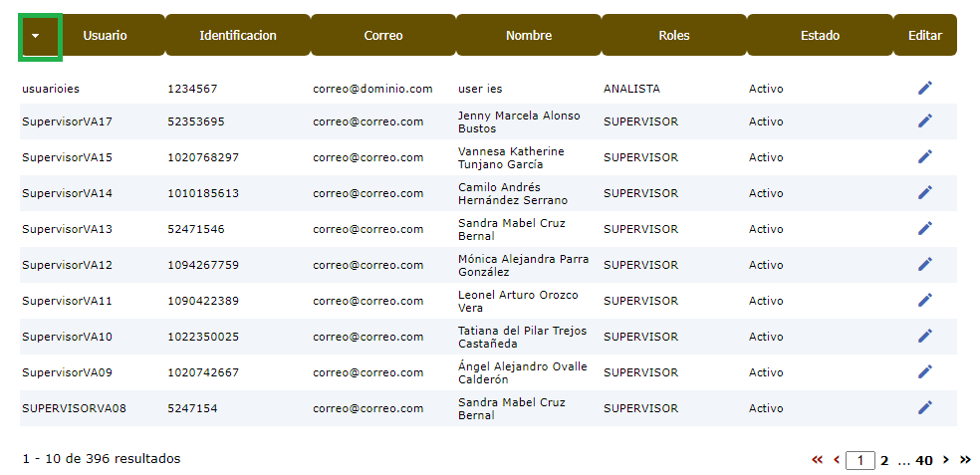Edit SupervisorVA10 with pencil icon

(925, 337)
